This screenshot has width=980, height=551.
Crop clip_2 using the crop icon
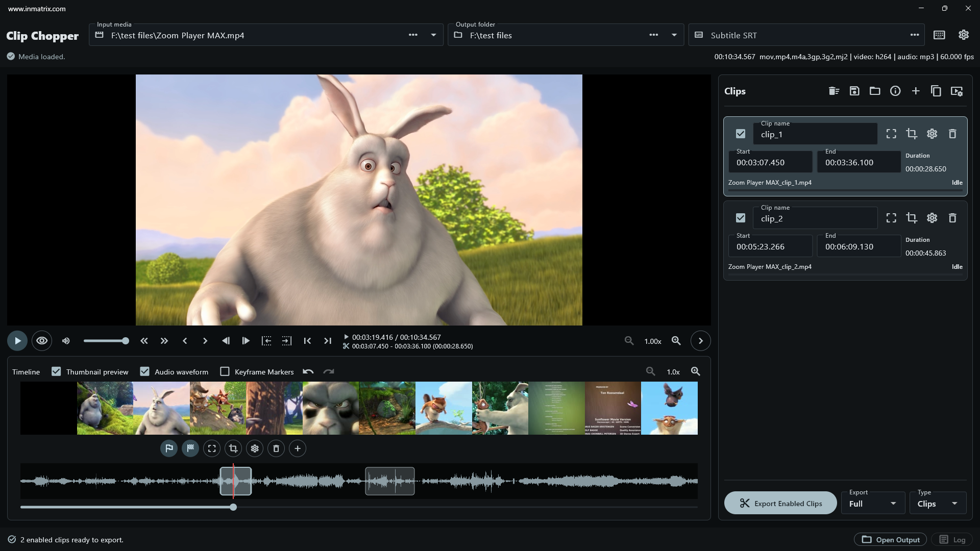tap(912, 218)
